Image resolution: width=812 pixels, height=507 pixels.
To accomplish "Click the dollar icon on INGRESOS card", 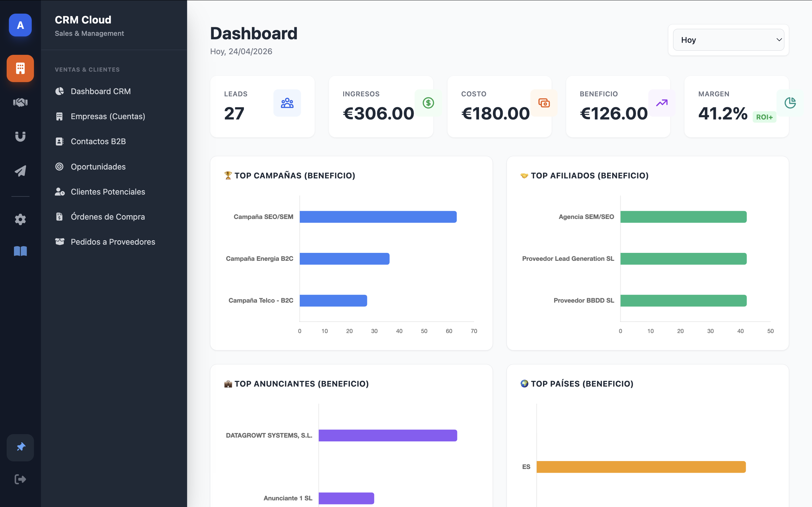I will pos(429,103).
